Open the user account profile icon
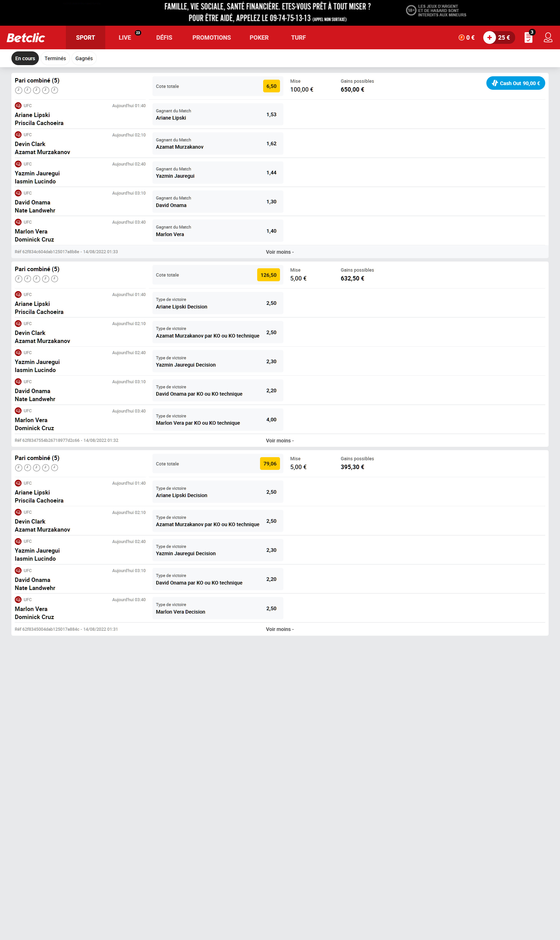The height and width of the screenshot is (940, 560). [548, 37]
